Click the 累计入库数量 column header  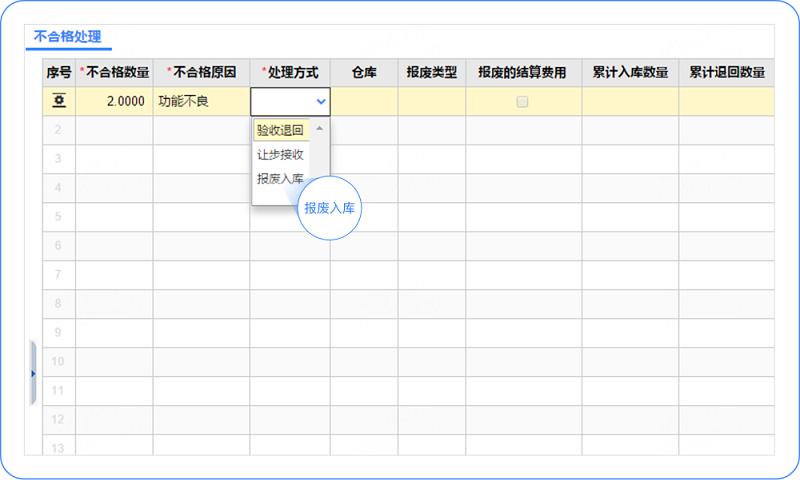pos(630,72)
